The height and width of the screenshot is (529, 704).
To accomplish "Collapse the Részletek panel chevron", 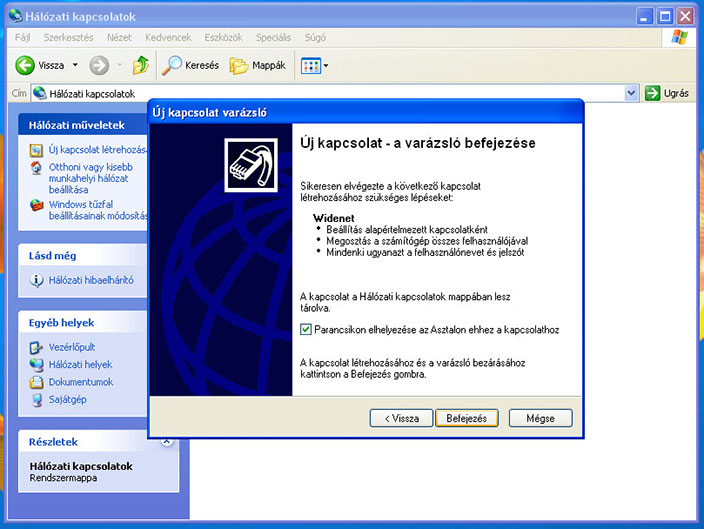I will pyautogui.click(x=167, y=441).
